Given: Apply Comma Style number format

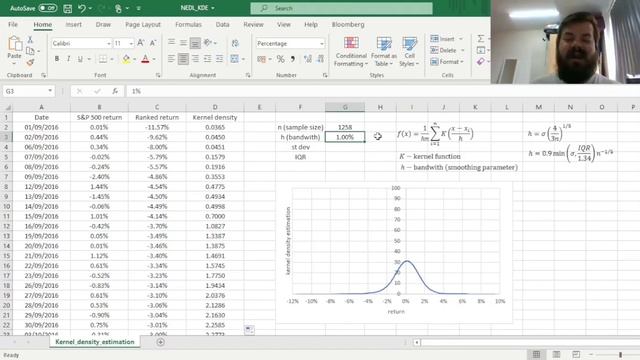Looking at the screenshot, I should tap(293, 59).
